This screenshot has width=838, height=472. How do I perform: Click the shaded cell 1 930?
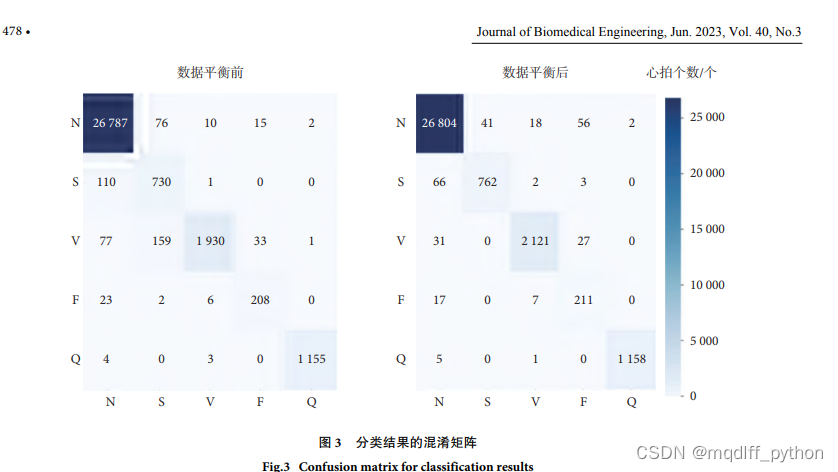pos(210,241)
